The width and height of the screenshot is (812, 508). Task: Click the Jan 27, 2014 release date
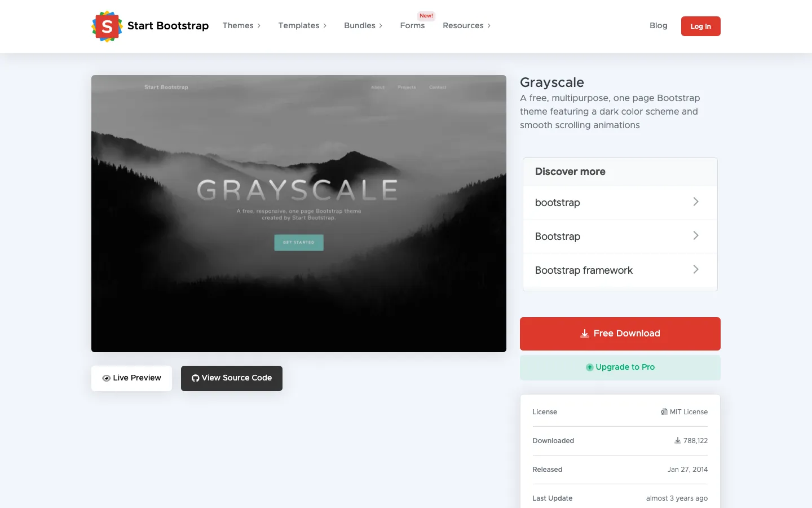[687, 470]
